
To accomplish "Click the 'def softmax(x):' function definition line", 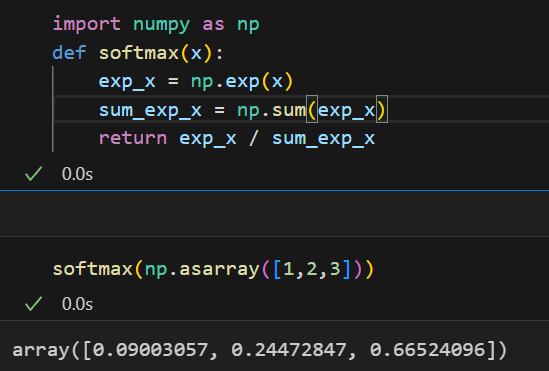I will (x=138, y=54).
